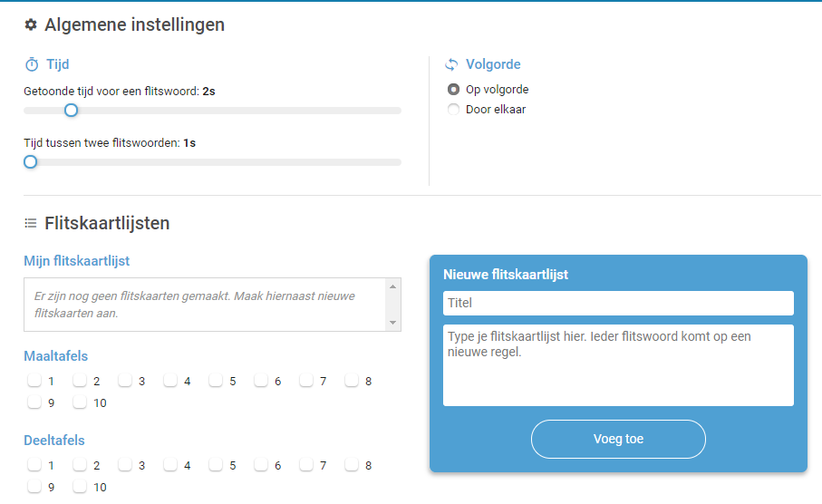Click the flitsword display time slider handle

(x=72, y=110)
